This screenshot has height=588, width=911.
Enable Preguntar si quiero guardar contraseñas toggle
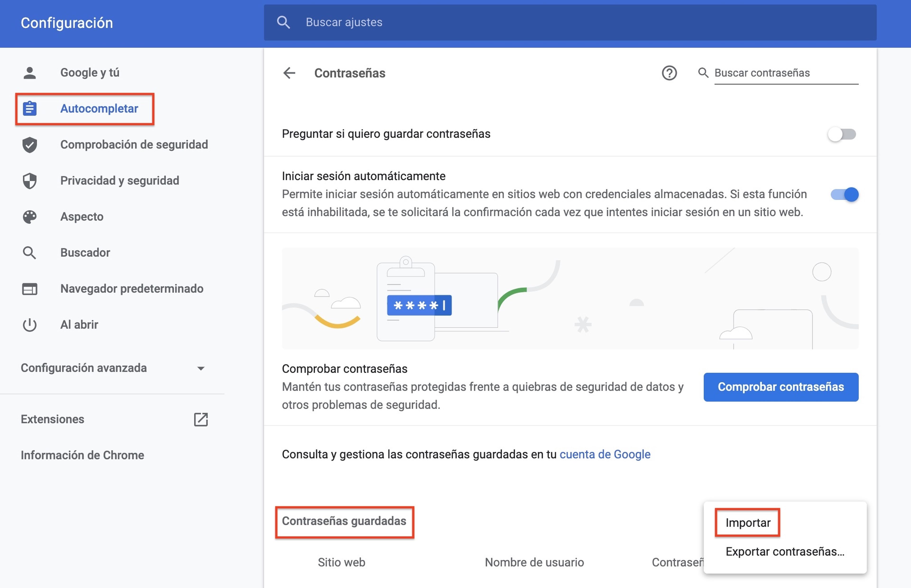(841, 134)
